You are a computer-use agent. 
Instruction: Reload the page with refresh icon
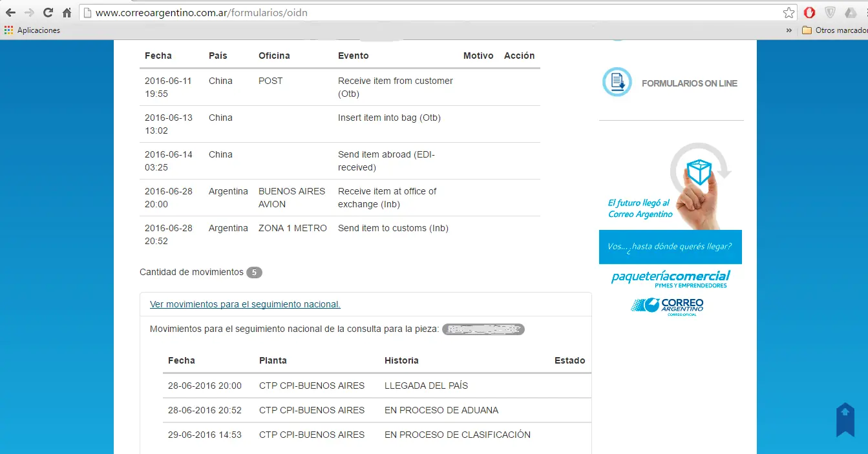click(48, 12)
